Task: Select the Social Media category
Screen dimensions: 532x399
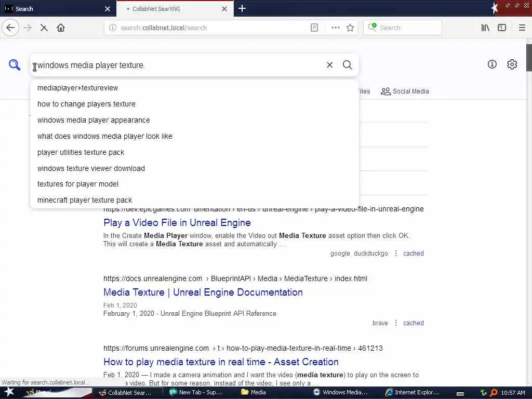Action: 405,91
